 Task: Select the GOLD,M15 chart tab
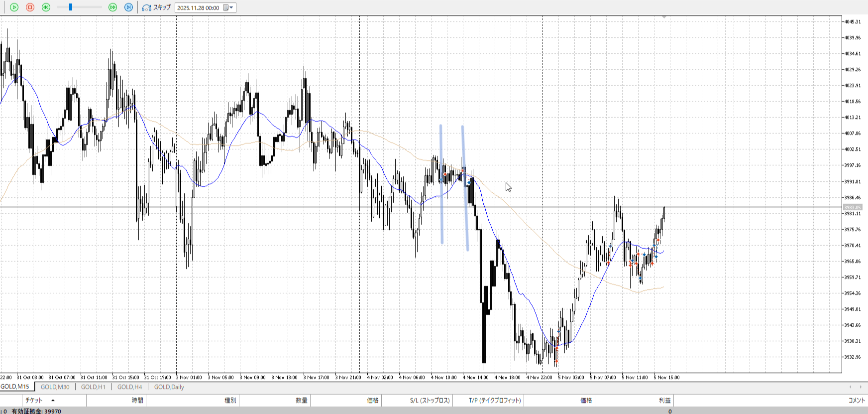click(x=15, y=387)
